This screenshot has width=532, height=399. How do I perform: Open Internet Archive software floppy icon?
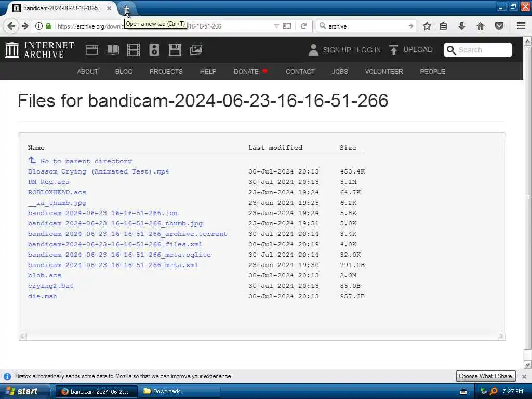click(x=175, y=50)
